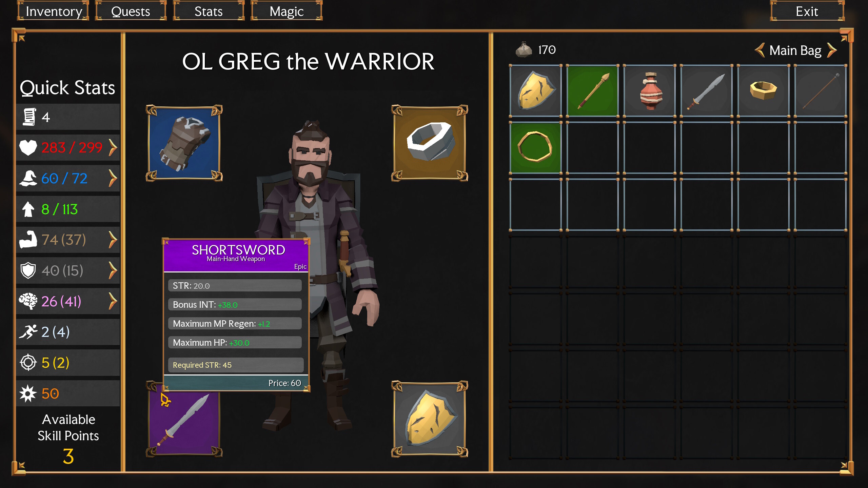The width and height of the screenshot is (868, 488).
Task: Go to next bag with right arrow
Action: pyautogui.click(x=832, y=50)
